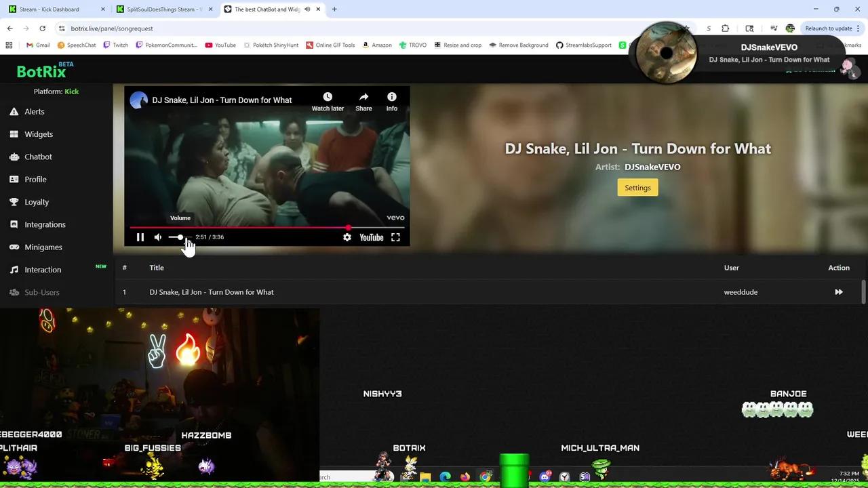The image size is (868, 488).
Task: Open the YouTube bookmark
Action: [x=220, y=45]
